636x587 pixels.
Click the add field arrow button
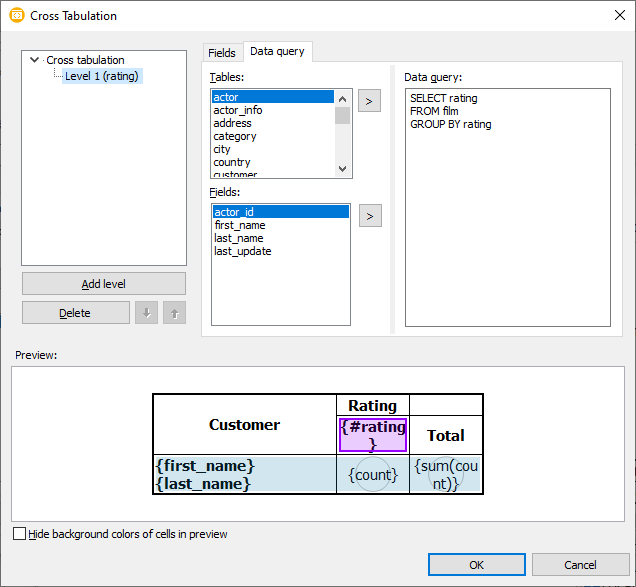[x=369, y=215]
